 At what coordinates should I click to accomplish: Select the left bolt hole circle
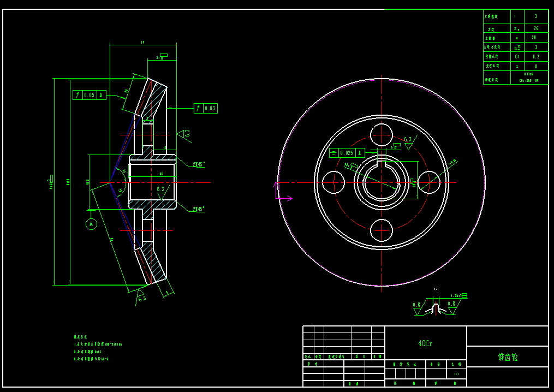tap(333, 182)
